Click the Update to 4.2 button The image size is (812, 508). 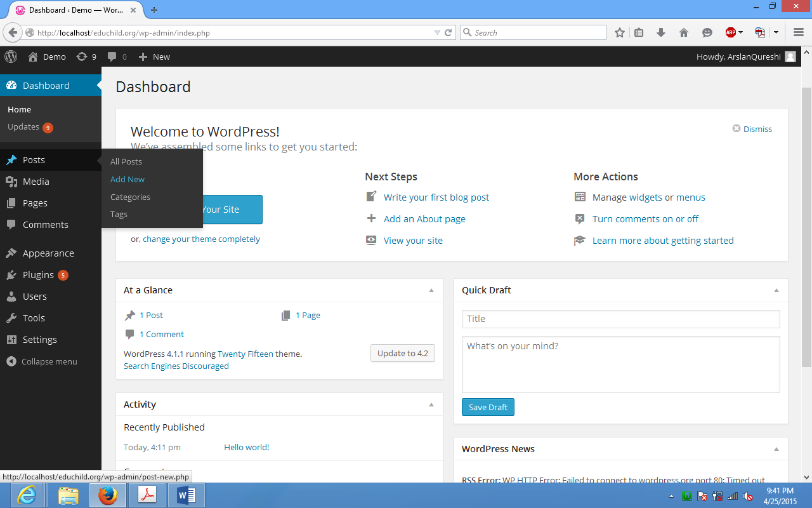click(x=403, y=353)
